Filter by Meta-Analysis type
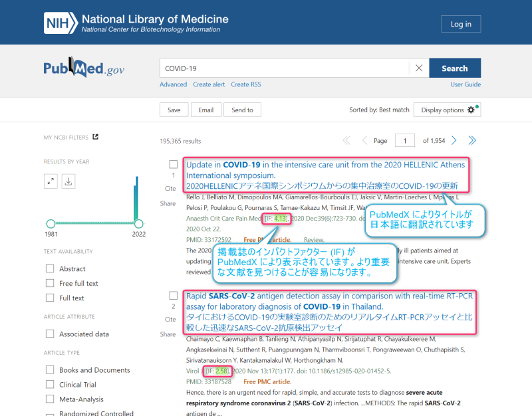 click(50, 399)
